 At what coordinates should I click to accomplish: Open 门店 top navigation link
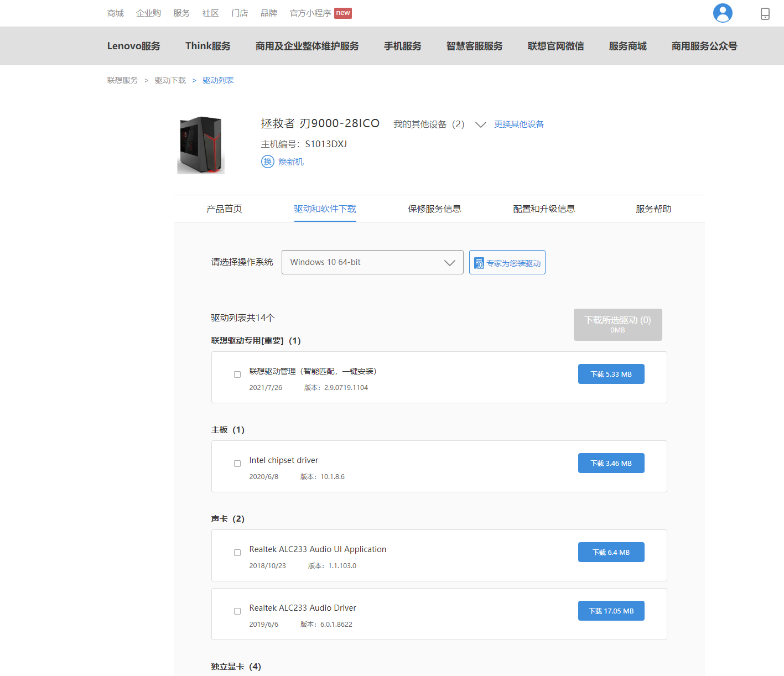click(240, 13)
